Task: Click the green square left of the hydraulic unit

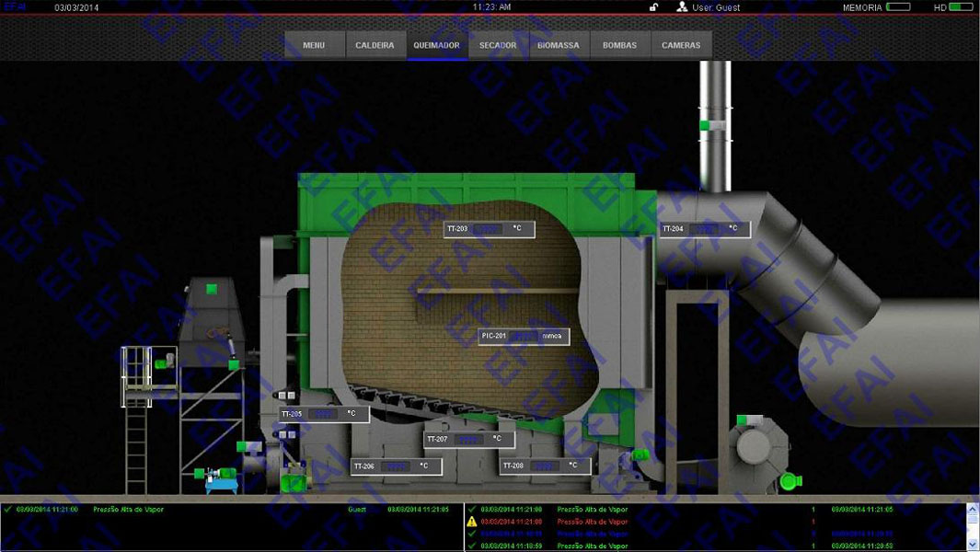Action: [x=200, y=474]
